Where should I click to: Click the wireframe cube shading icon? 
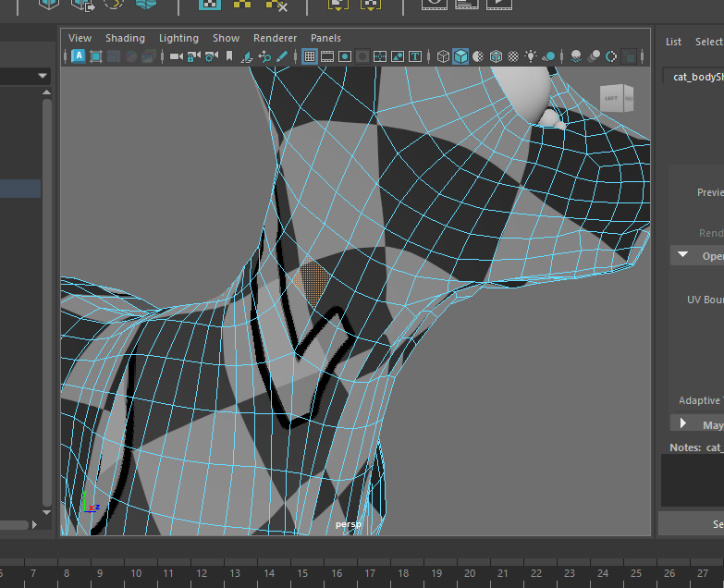pos(443,56)
